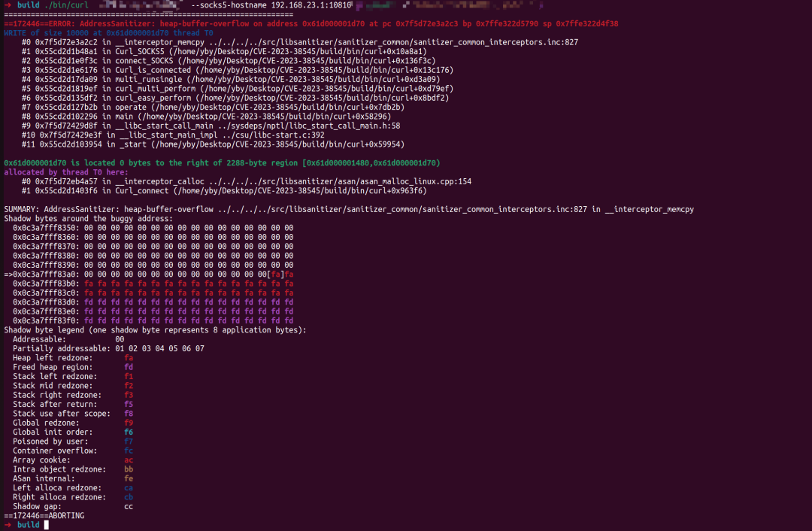The width and height of the screenshot is (812, 531).
Task: Click the #10 __libc_start_main_impl frame line
Action: [x=173, y=135]
